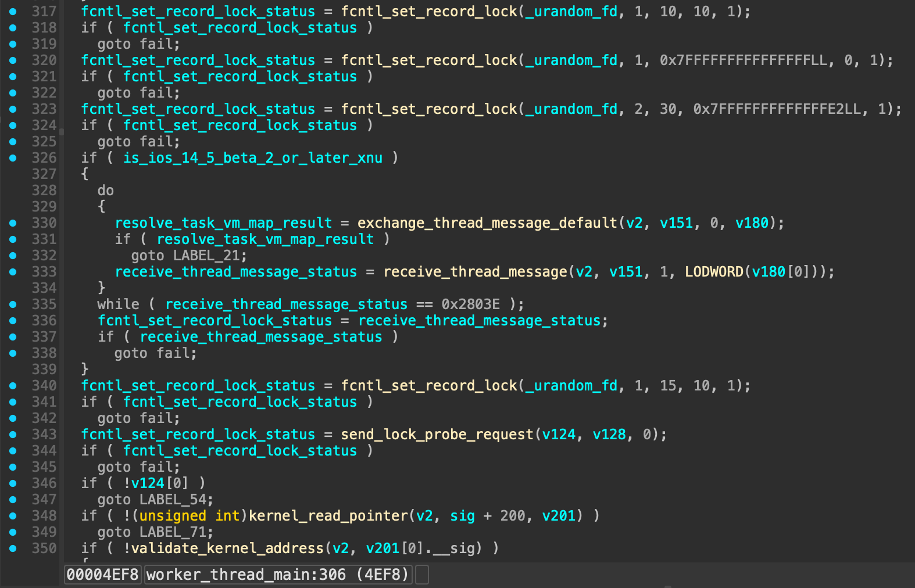The image size is (915, 588).
Task: Toggle breakpoint dot on line 320
Action: (x=13, y=60)
